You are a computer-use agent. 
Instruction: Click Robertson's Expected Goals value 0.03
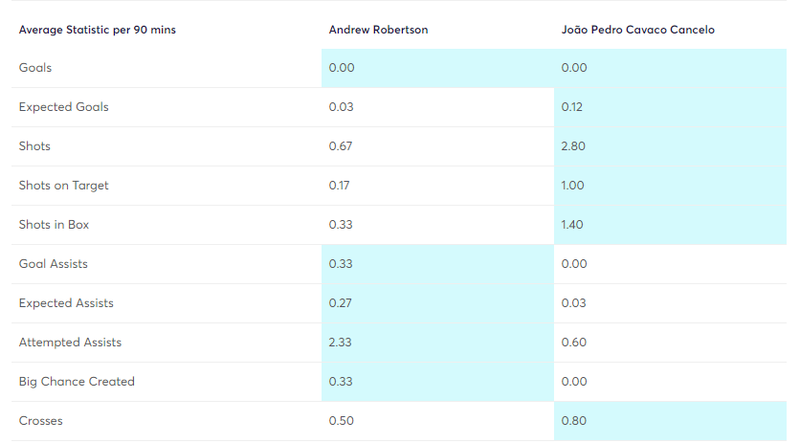click(x=341, y=107)
